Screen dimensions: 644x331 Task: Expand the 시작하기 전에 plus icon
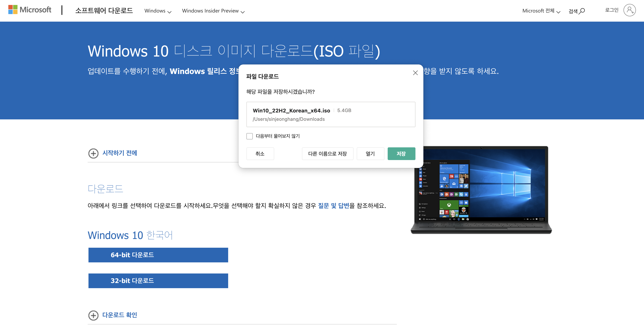coord(93,153)
